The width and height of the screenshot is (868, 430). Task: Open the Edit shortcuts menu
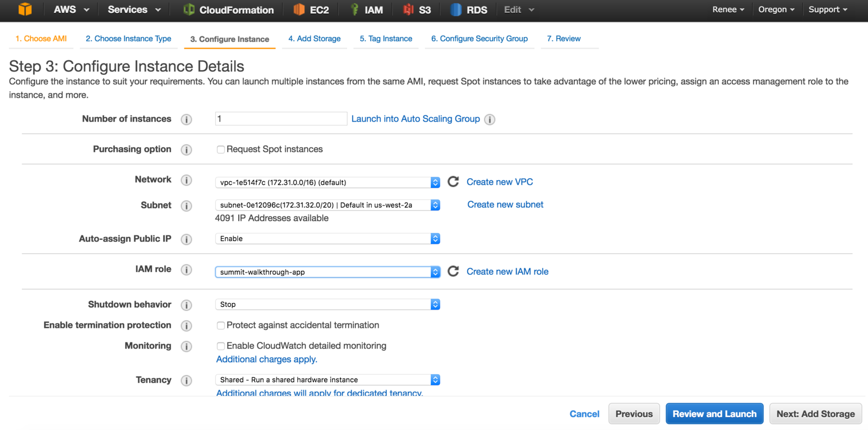coord(519,10)
